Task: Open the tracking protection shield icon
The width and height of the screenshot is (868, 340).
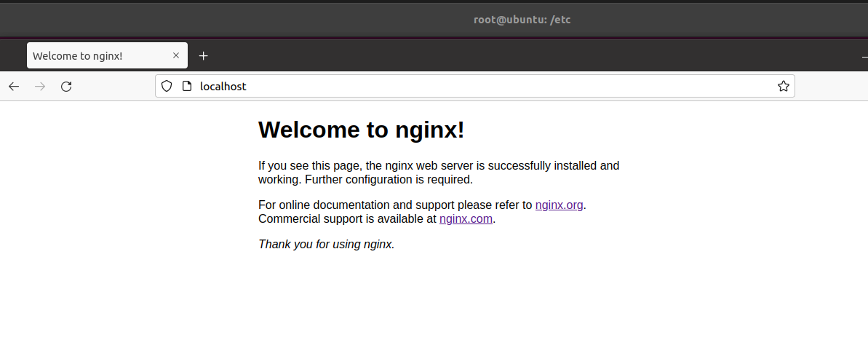Action: click(x=167, y=86)
